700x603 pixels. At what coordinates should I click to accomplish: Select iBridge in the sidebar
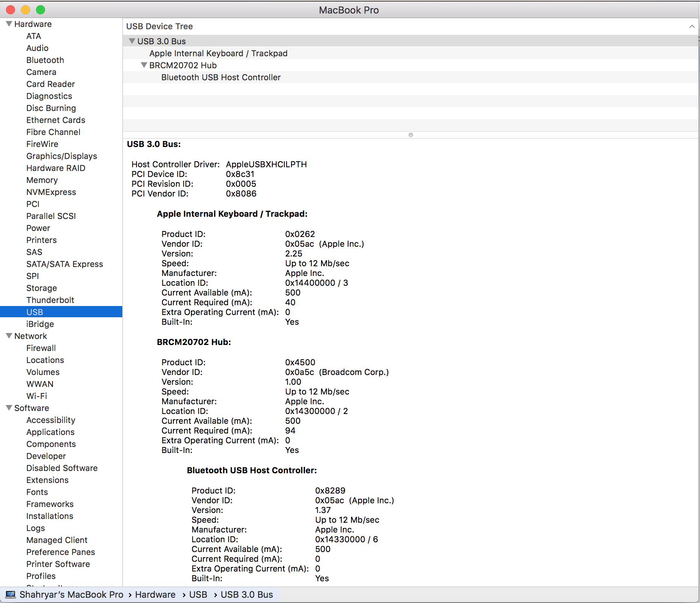(40, 324)
